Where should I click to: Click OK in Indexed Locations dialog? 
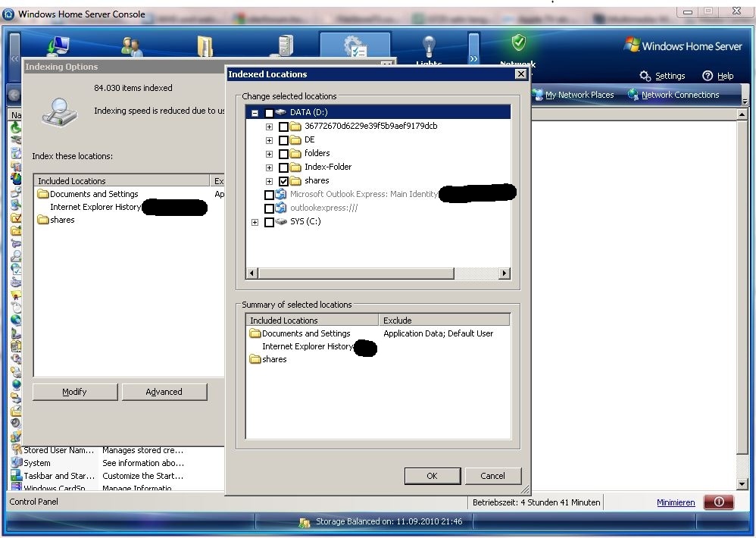(x=432, y=476)
